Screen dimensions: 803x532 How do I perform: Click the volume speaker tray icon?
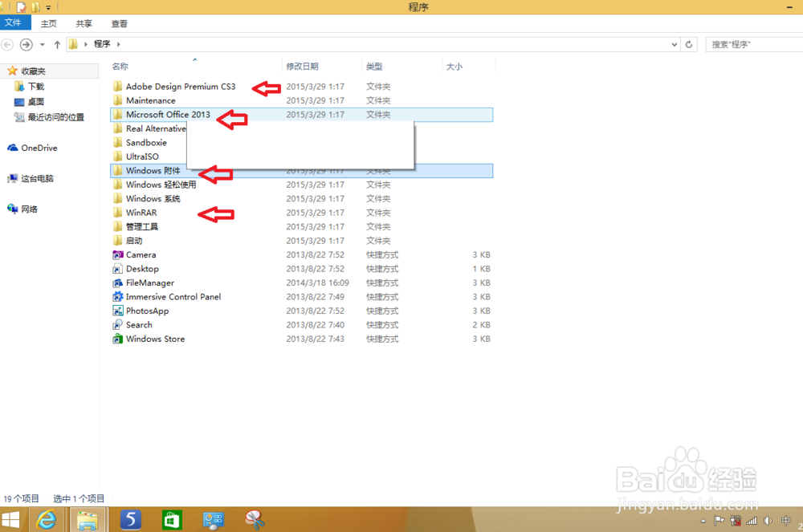[x=768, y=521]
